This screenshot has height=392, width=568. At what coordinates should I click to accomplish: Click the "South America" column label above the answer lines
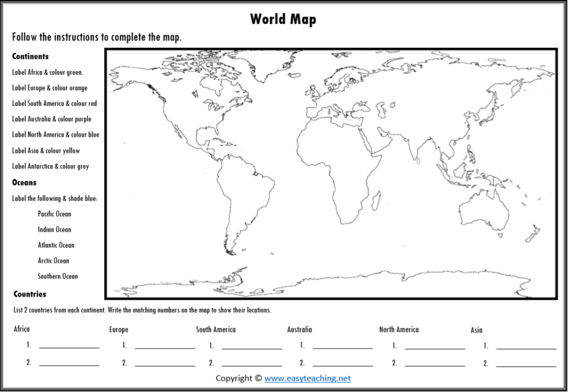point(216,330)
